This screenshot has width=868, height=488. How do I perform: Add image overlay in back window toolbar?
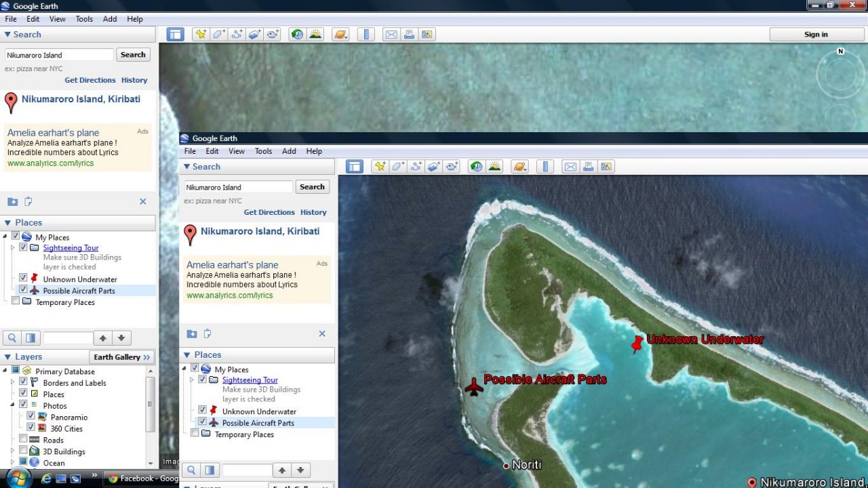click(255, 35)
